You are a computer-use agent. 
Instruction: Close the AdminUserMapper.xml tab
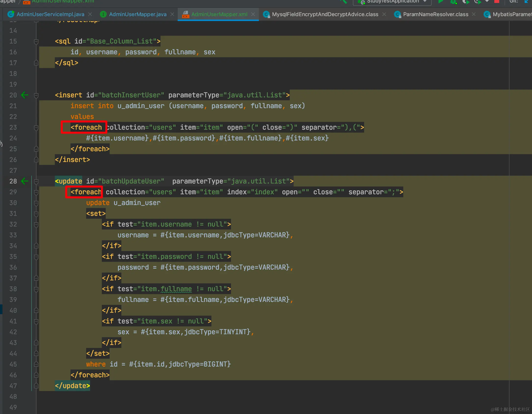tap(253, 14)
